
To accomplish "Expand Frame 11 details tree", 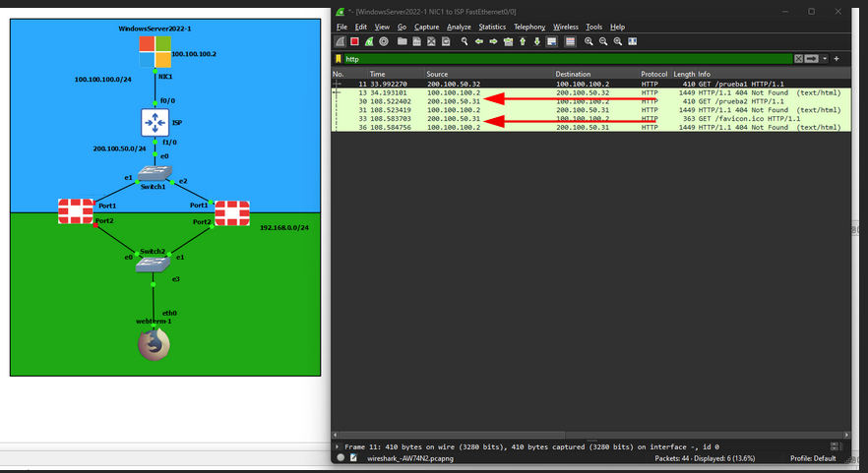I will pos(338,446).
